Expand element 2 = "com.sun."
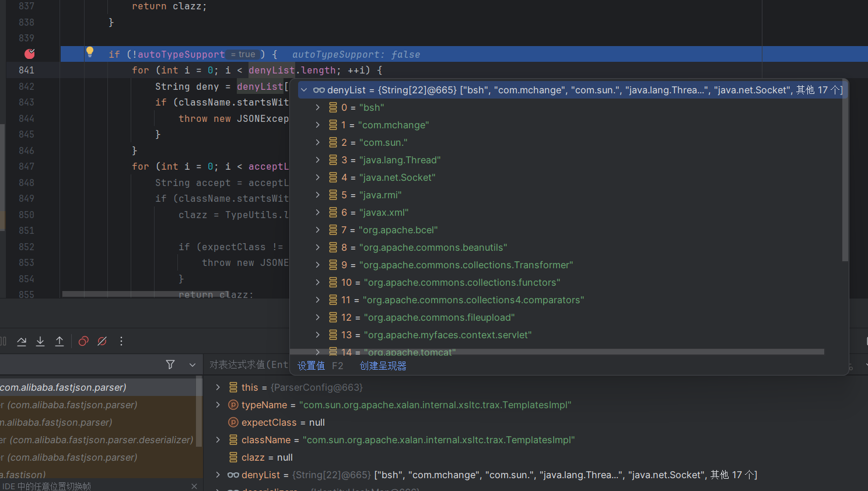The height and width of the screenshot is (491, 868). [x=318, y=142]
